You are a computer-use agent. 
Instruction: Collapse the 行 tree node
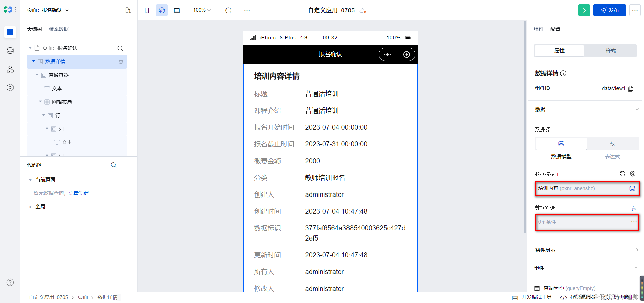coord(44,115)
